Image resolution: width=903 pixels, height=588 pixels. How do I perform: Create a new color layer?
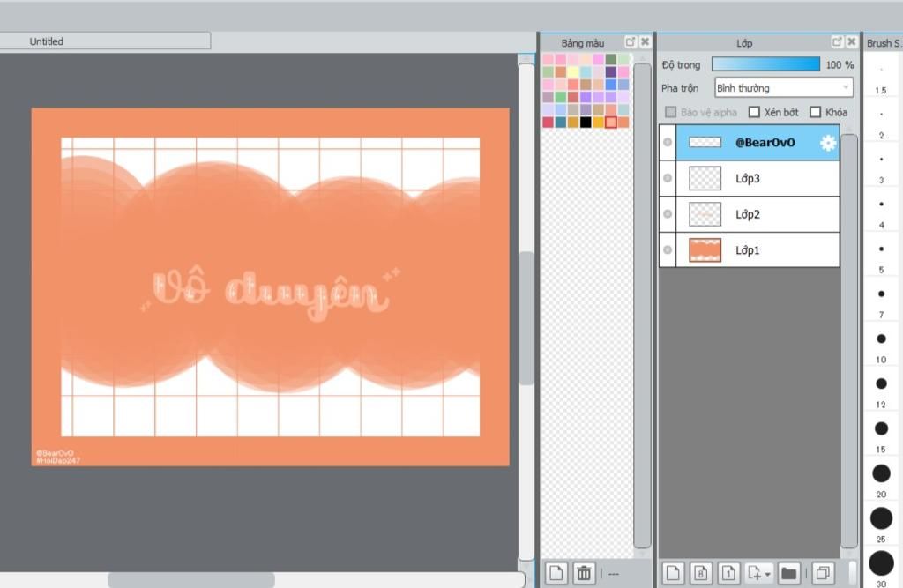pos(672,573)
